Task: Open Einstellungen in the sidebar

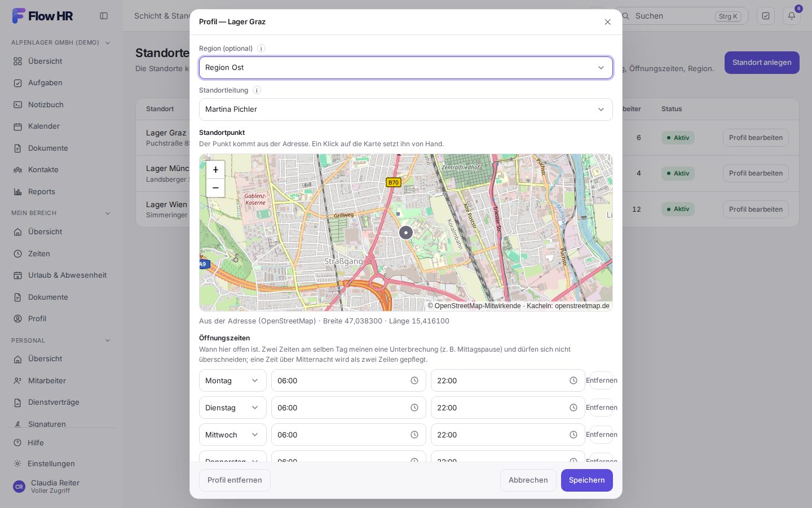Action: click(61, 464)
